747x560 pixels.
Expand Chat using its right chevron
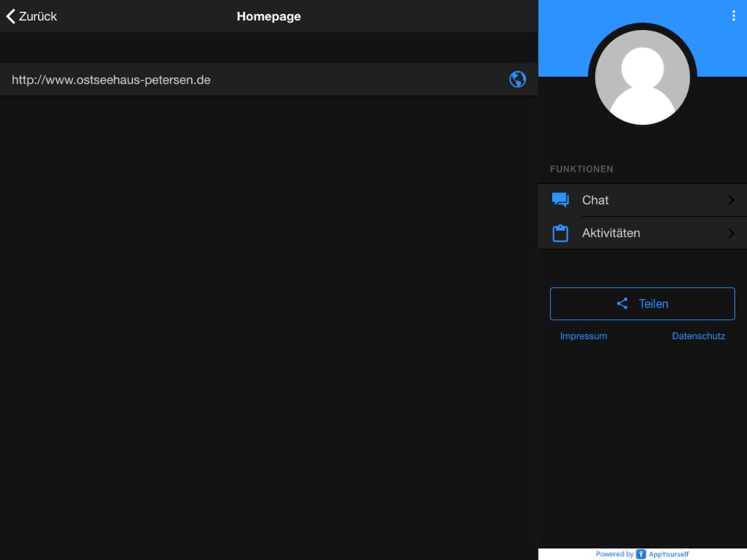731,200
